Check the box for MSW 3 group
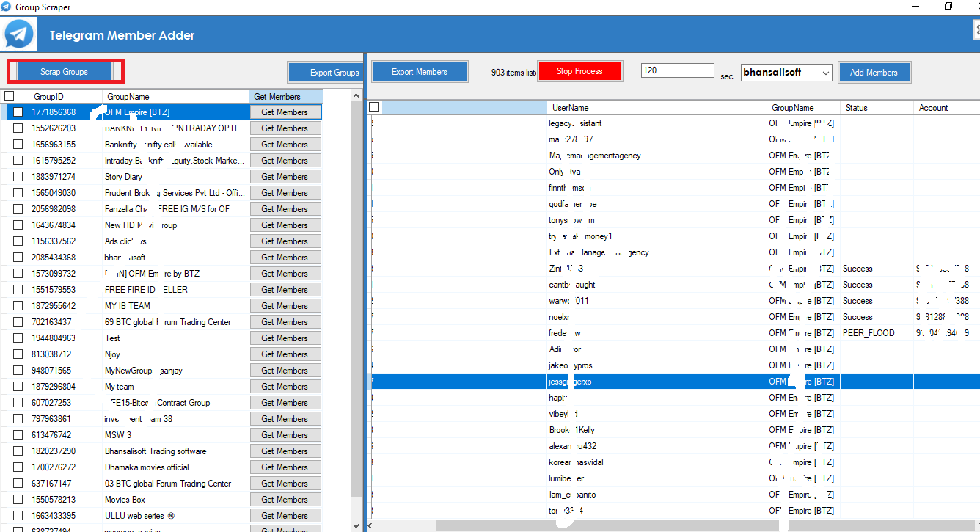 click(x=18, y=435)
